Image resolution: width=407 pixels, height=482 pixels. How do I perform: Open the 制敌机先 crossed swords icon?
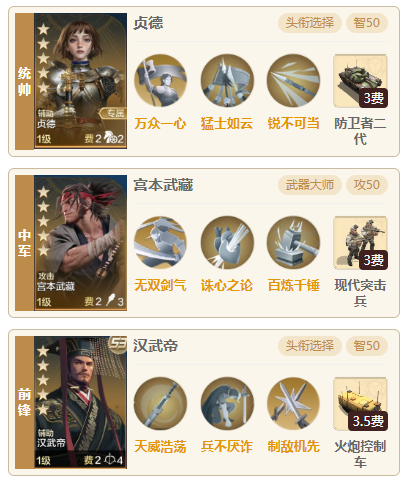point(293,404)
